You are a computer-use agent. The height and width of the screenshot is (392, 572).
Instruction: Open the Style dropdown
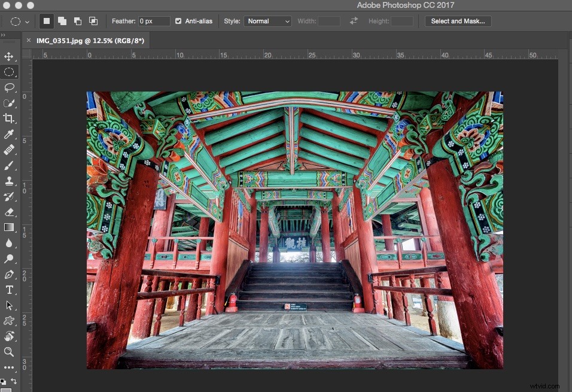(267, 21)
